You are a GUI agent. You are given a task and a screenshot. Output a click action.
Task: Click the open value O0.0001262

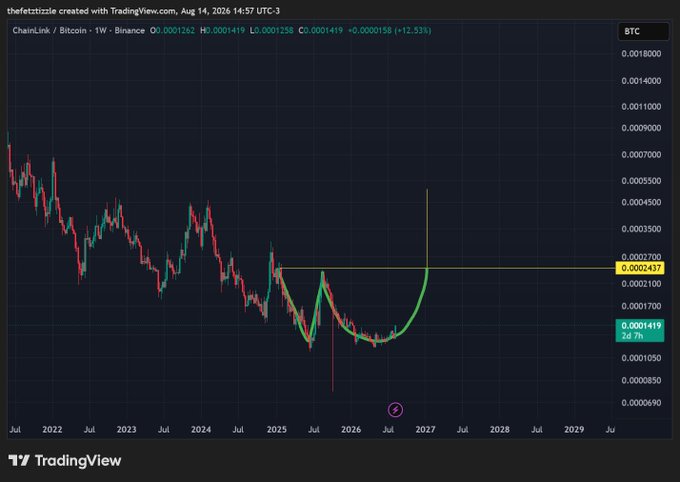tap(172, 30)
